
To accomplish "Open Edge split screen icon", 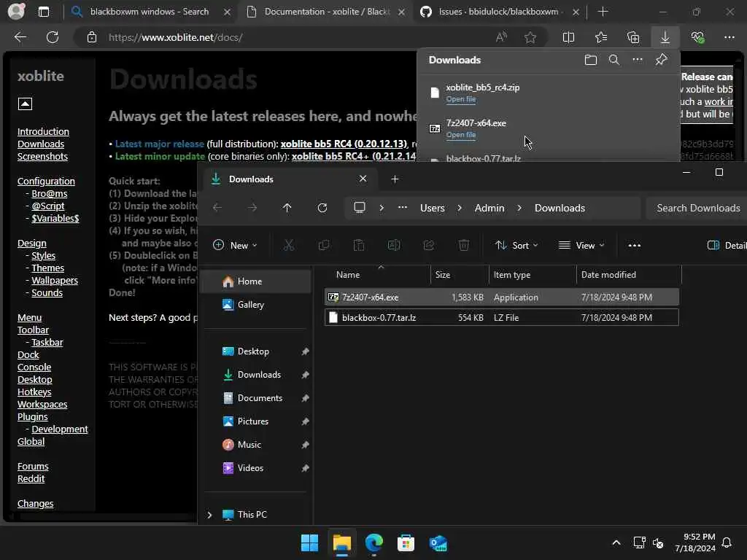I will 568,37.
